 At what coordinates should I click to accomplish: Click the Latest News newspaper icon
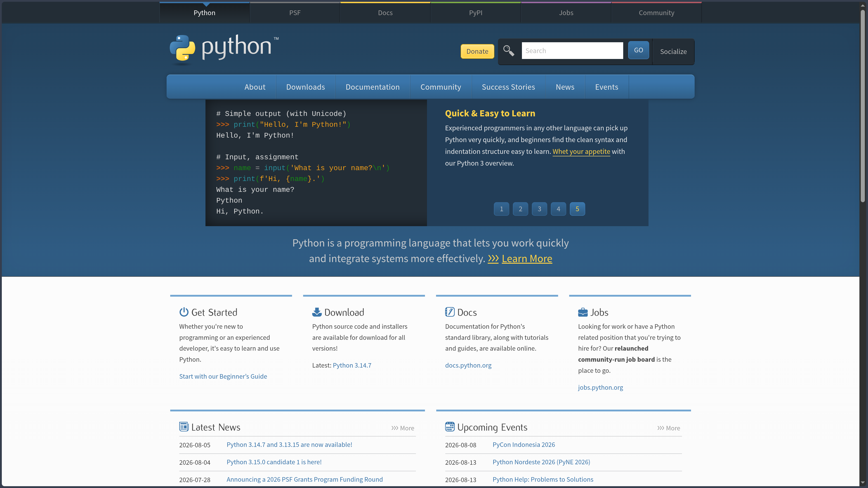pos(184,426)
